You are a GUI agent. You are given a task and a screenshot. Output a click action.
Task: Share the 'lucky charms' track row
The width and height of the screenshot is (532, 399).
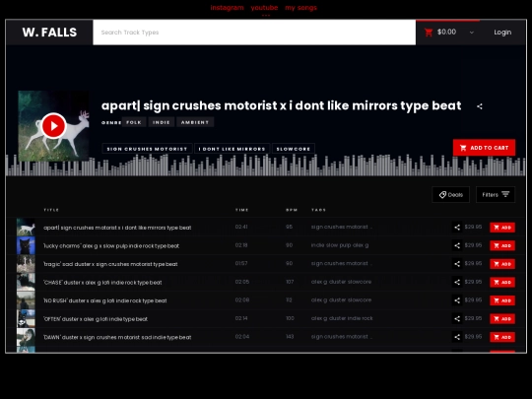tap(457, 245)
